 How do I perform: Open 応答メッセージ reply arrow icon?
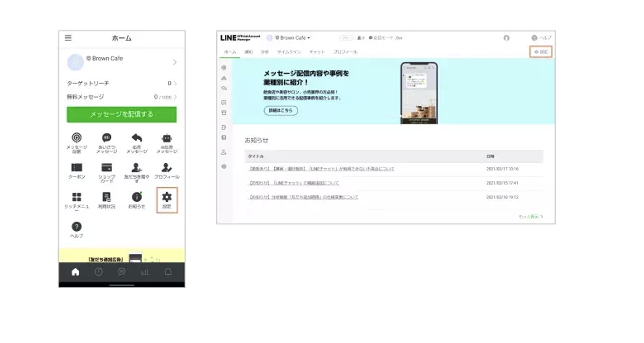pyautogui.click(x=137, y=138)
